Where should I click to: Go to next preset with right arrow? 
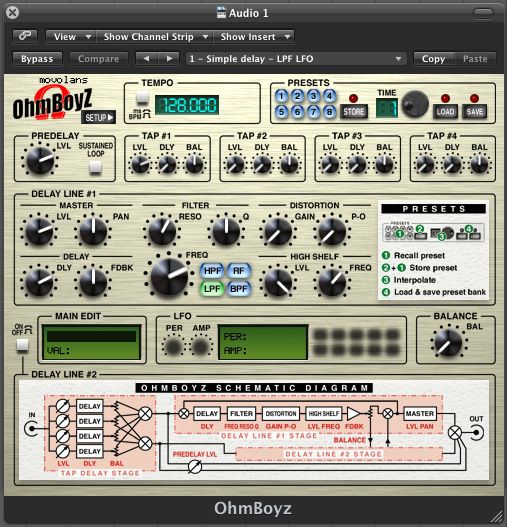[x=169, y=58]
